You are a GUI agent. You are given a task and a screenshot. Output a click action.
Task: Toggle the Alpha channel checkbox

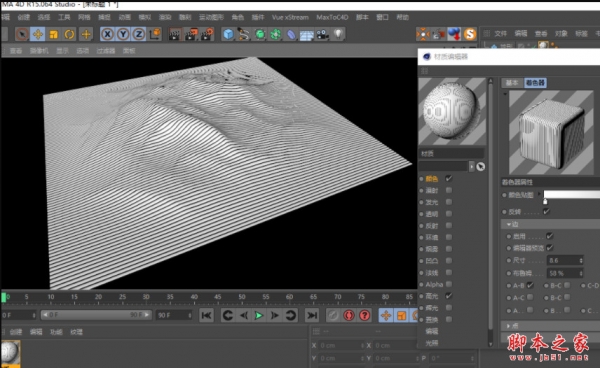click(x=449, y=284)
